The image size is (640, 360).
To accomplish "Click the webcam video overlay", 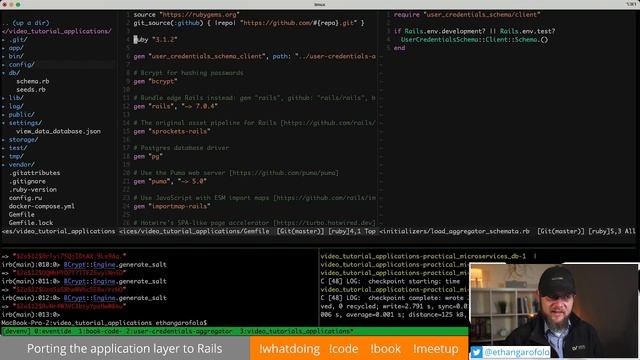I will pyautogui.click(x=554, y=311).
